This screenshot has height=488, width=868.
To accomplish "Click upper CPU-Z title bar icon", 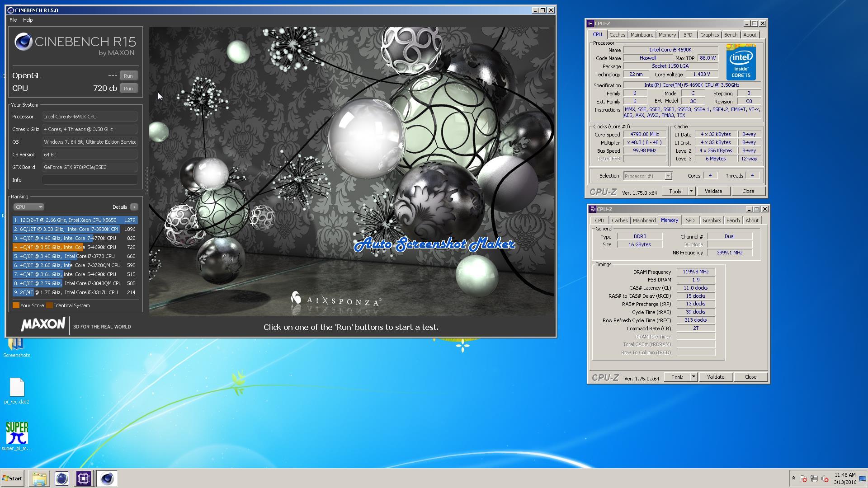I will point(590,23).
